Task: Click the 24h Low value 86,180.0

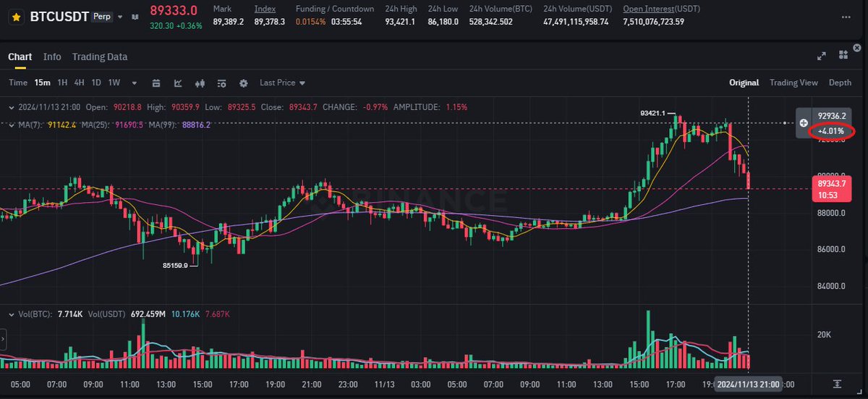Action: tap(443, 22)
